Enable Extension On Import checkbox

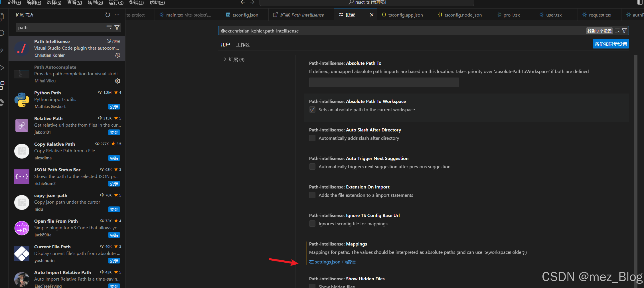pyautogui.click(x=312, y=195)
